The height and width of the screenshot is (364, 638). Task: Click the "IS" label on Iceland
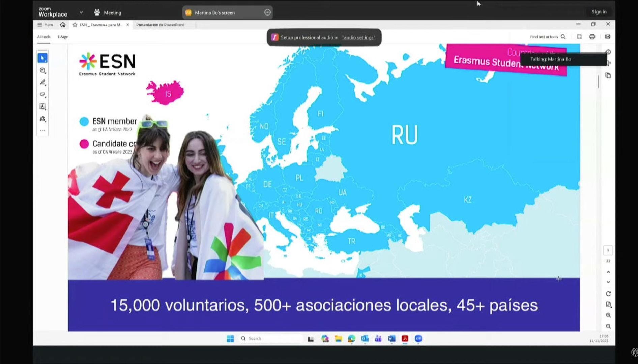168,94
